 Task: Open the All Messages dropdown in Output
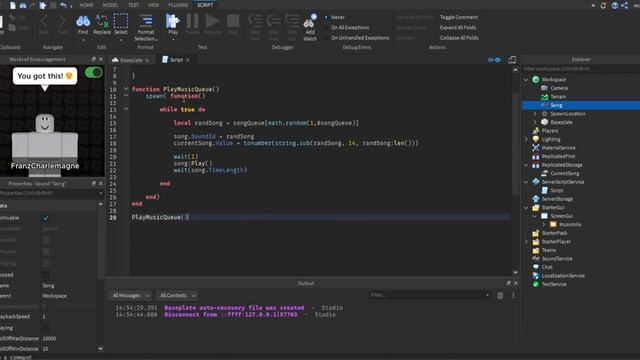coord(131,296)
